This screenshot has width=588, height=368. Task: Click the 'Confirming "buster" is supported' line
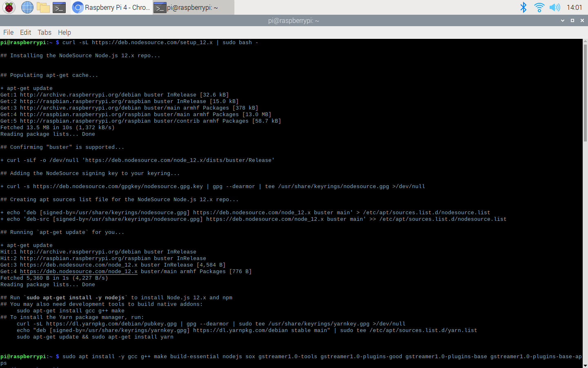(x=62, y=147)
